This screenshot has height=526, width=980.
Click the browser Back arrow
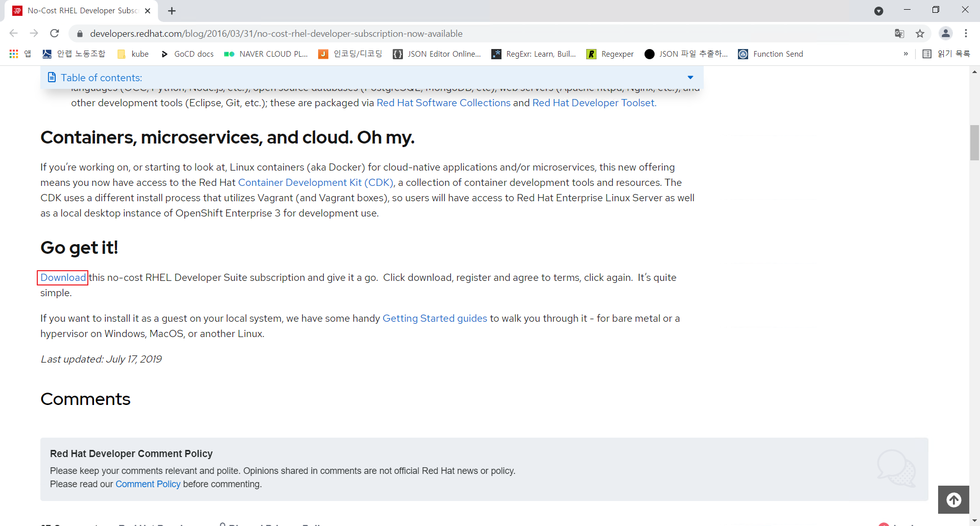[x=14, y=33]
